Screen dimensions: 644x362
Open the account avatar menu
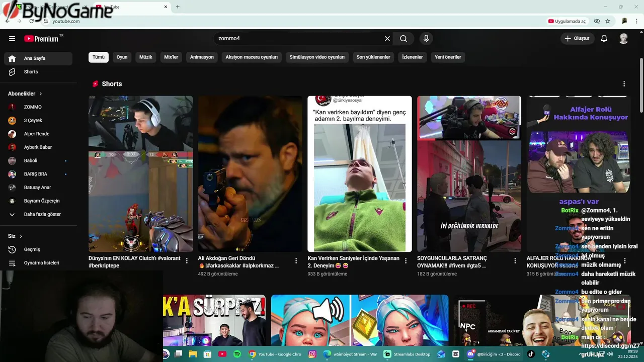(x=624, y=39)
